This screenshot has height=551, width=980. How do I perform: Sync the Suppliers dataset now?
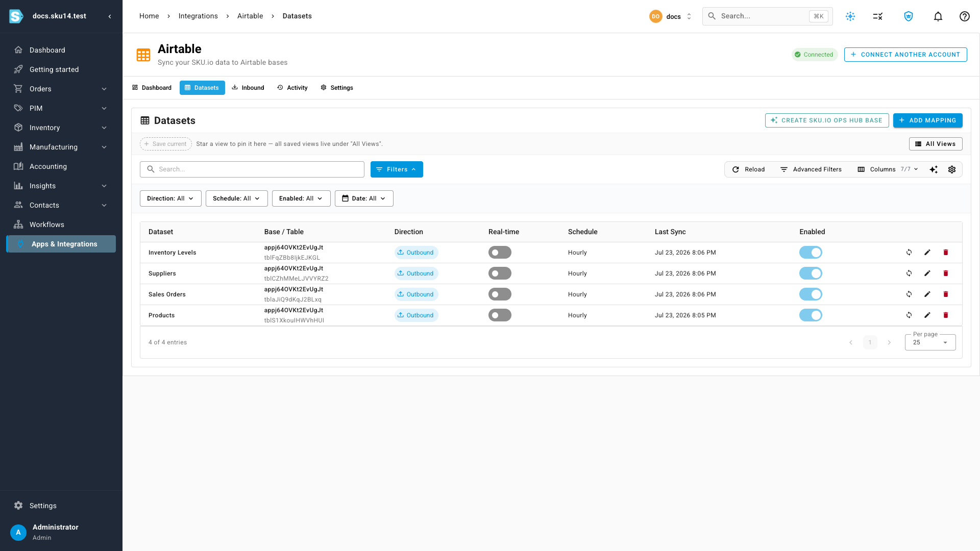pyautogui.click(x=909, y=273)
